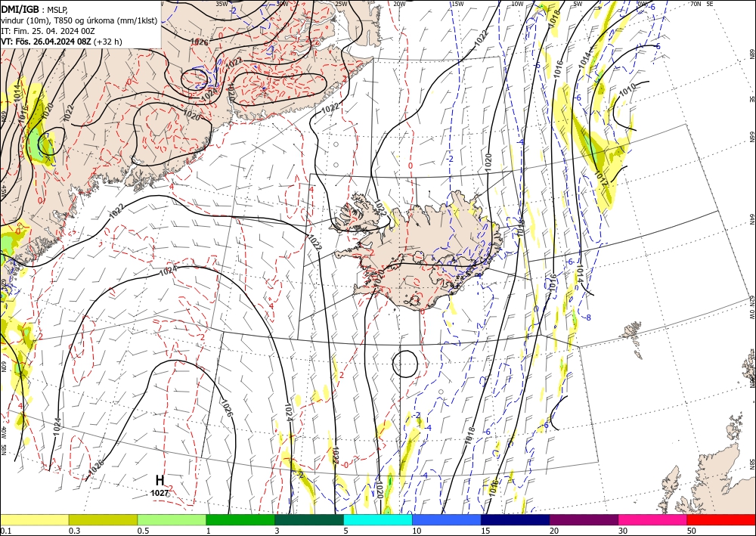
Task: Click the legend value 10
Action: tap(417, 531)
